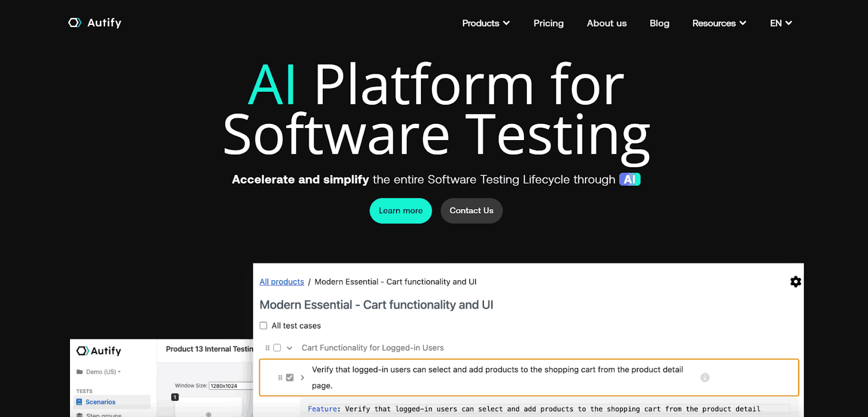The width and height of the screenshot is (868, 417).
Task: Check the All test cases checkbox
Action: coord(263,326)
